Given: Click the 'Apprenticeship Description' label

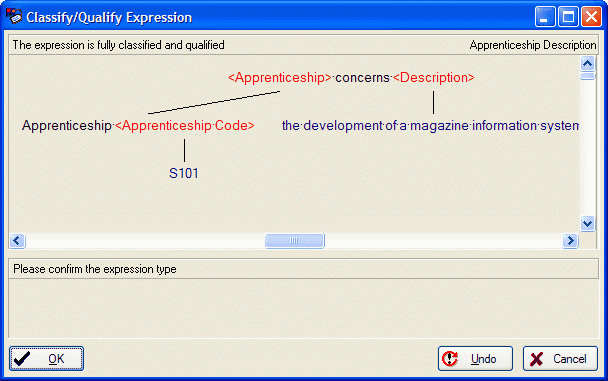Looking at the screenshot, I should 533,45.
